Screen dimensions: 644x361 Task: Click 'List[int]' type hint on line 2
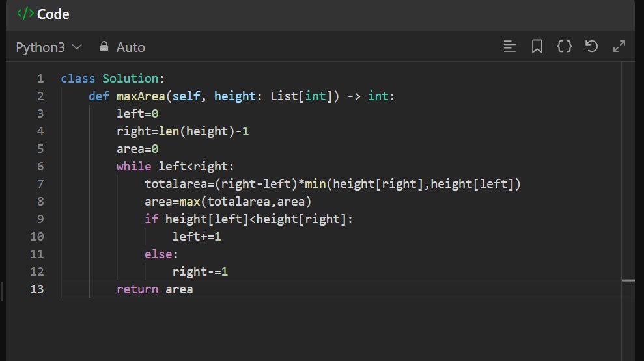coord(301,96)
